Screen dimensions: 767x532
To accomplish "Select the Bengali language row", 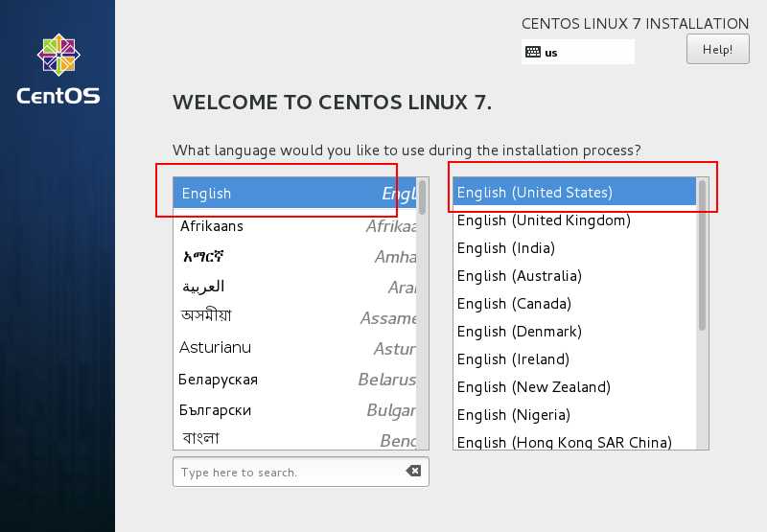I will click(295, 438).
